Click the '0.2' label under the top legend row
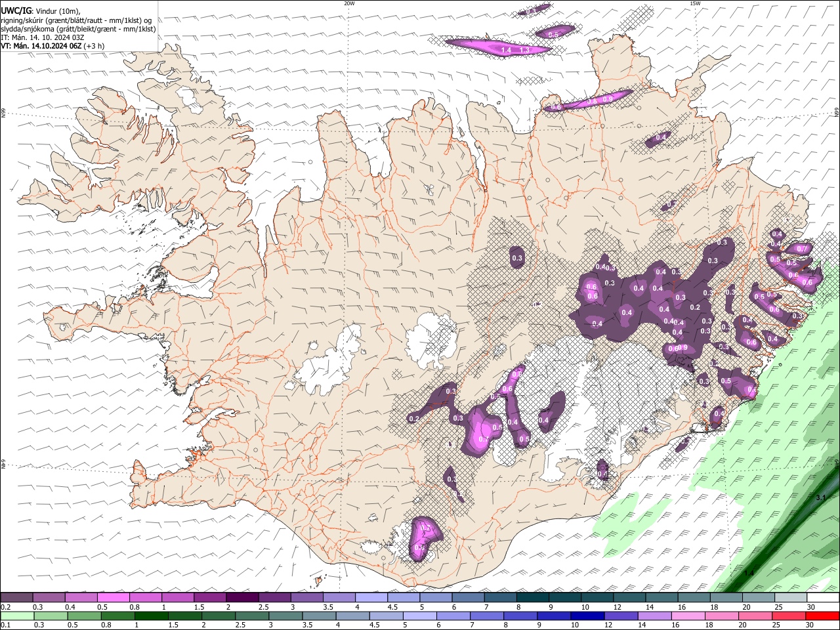 pos(5,607)
